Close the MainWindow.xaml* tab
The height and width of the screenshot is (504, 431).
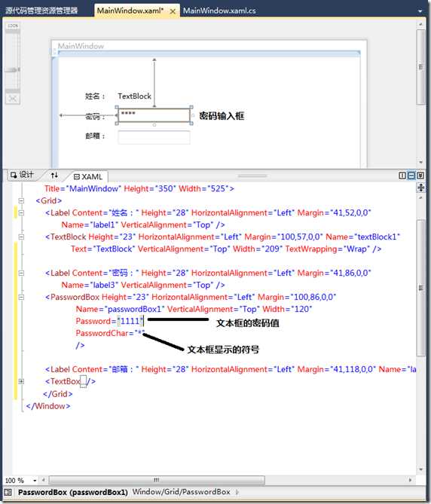click(x=173, y=11)
